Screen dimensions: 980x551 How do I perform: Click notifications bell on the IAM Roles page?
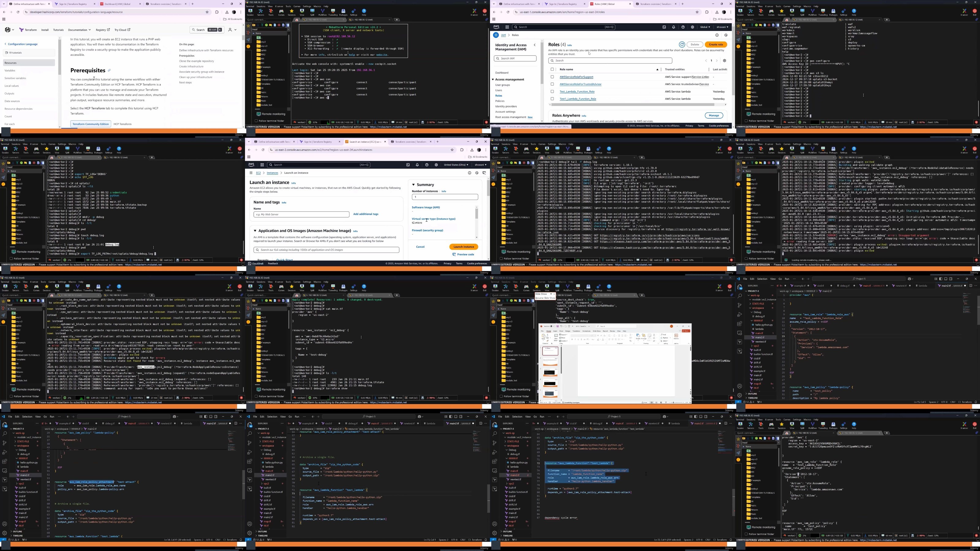(x=673, y=27)
